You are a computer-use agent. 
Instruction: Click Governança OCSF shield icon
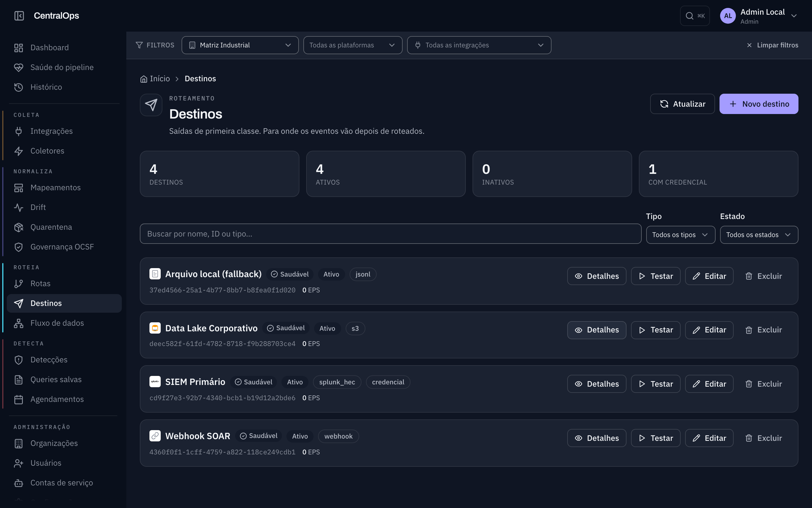point(19,247)
